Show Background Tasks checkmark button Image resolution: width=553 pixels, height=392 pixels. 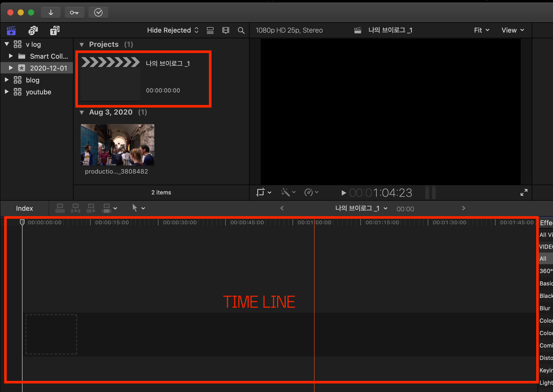(x=98, y=12)
